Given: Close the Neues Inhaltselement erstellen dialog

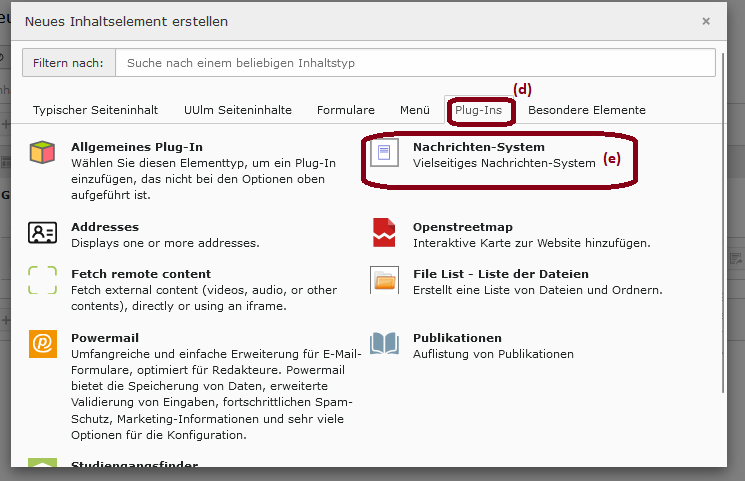Looking at the screenshot, I should pos(705,21).
